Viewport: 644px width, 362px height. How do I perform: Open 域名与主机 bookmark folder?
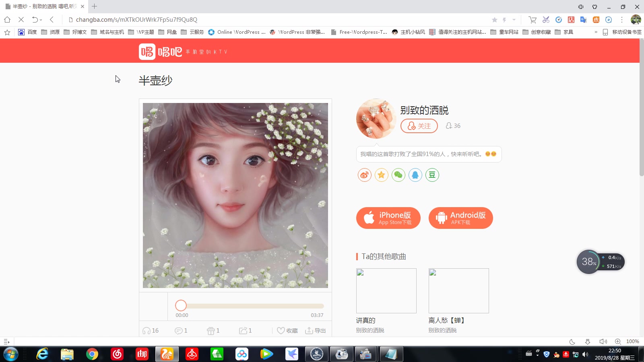[x=107, y=32]
